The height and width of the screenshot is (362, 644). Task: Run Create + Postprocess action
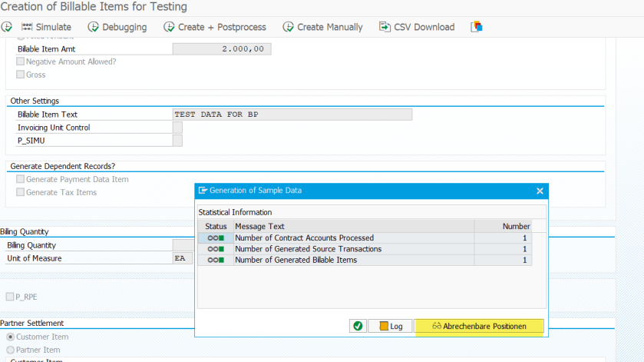[214, 27]
